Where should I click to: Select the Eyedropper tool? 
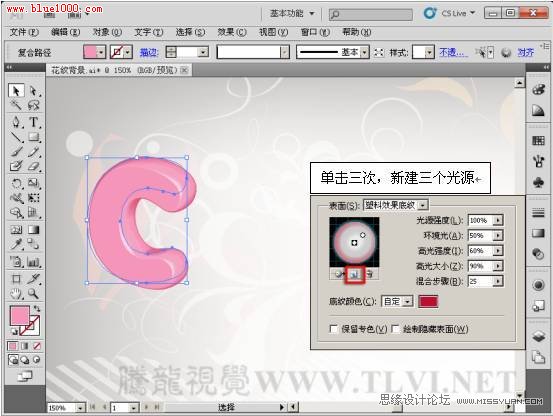tap(16, 244)
